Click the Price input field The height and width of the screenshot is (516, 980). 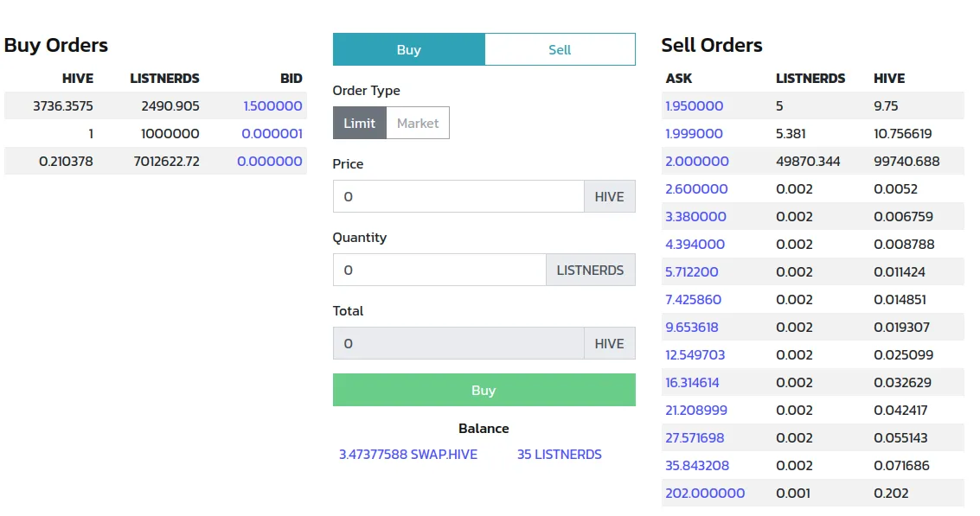click(x=458, y=196)
